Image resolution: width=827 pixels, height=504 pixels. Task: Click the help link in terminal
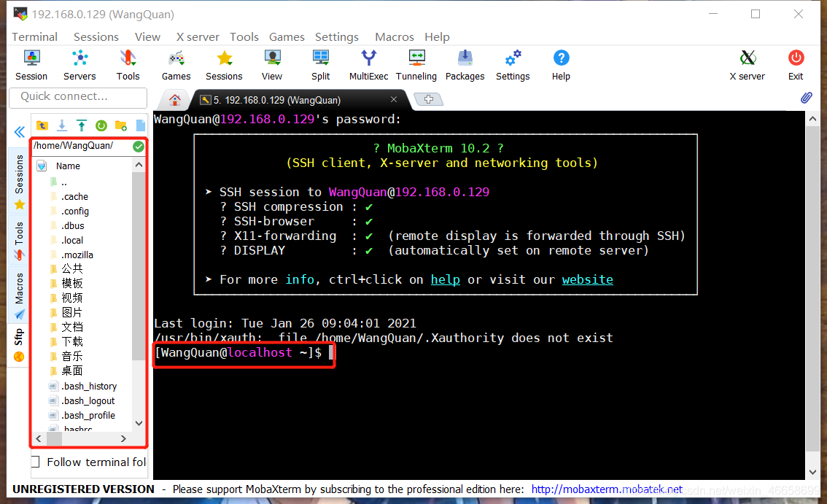(445, 279)
